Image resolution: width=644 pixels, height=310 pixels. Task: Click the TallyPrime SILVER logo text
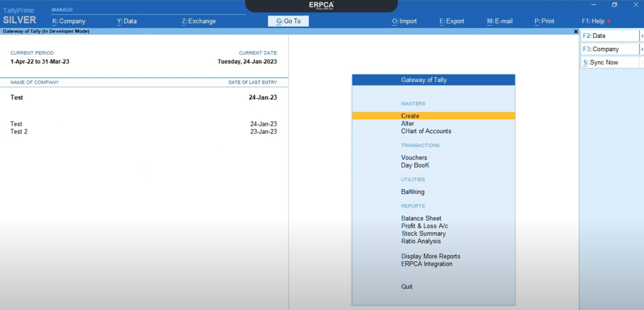pos(20,16)
